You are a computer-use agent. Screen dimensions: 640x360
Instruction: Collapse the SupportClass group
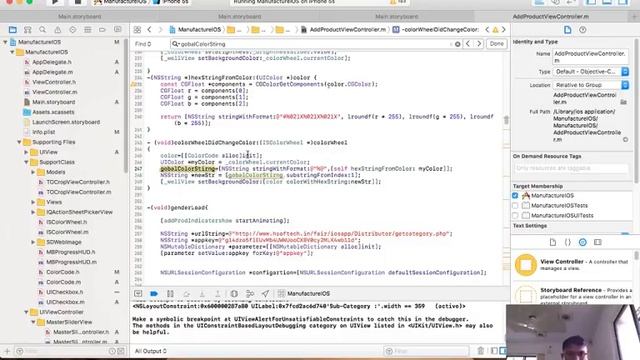pos(26,162)
